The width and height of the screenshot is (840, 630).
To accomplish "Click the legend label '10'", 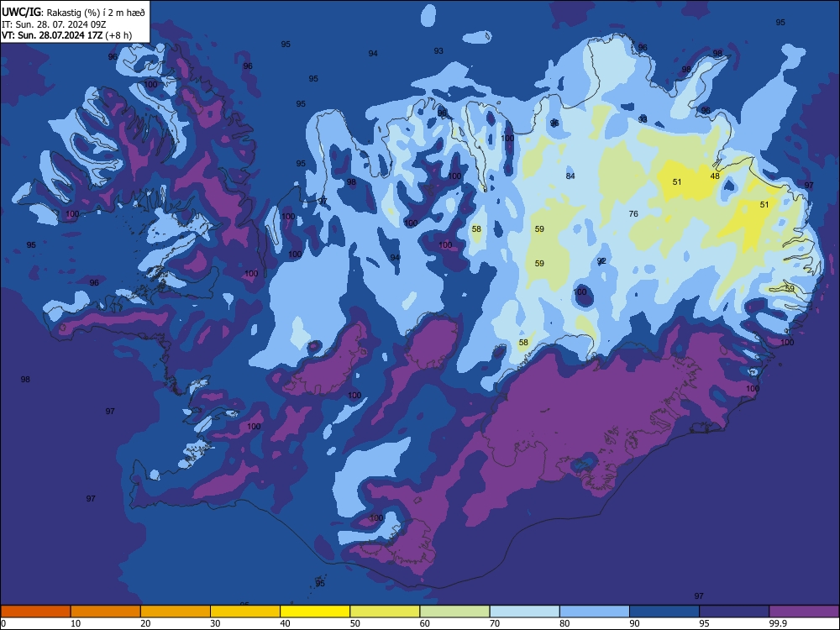I will pyautogui.click(x=76, y=623).
